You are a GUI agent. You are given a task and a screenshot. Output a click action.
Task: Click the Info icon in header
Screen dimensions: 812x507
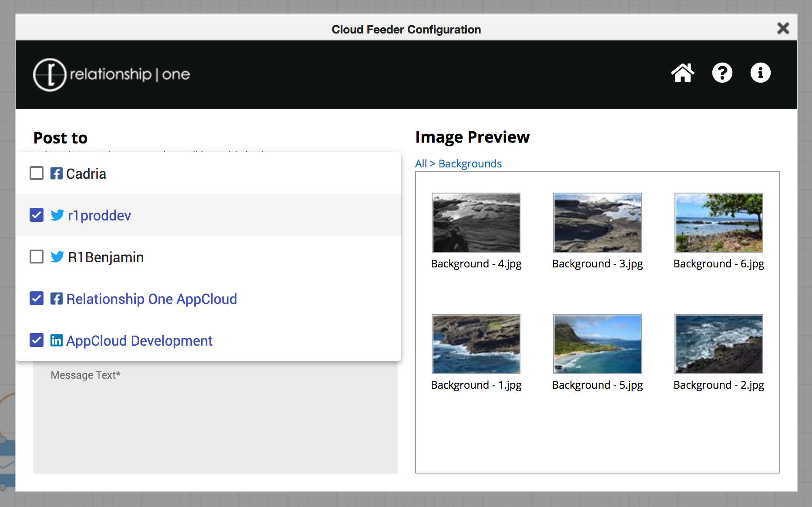pyautogui.click(x=760, y=73)
